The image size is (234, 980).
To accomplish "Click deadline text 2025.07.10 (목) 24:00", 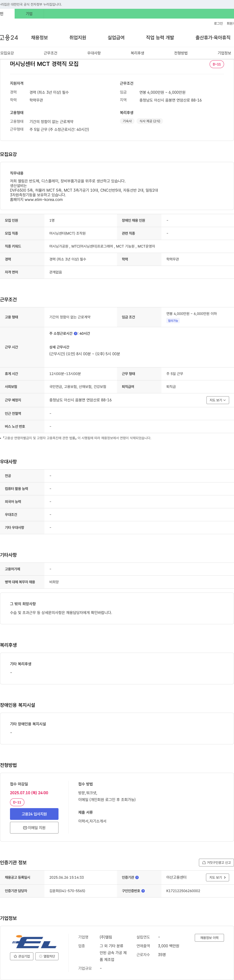I will pos(29,793).
